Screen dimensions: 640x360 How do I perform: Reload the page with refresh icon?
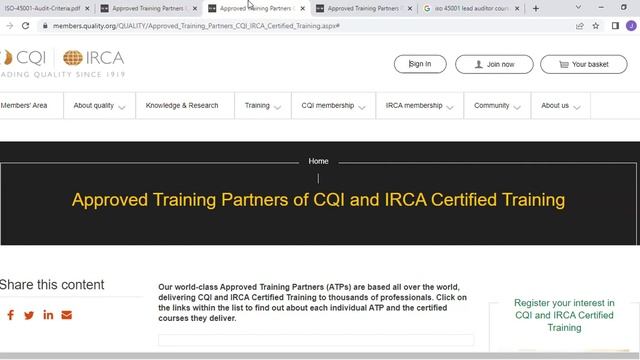(25, 26)
